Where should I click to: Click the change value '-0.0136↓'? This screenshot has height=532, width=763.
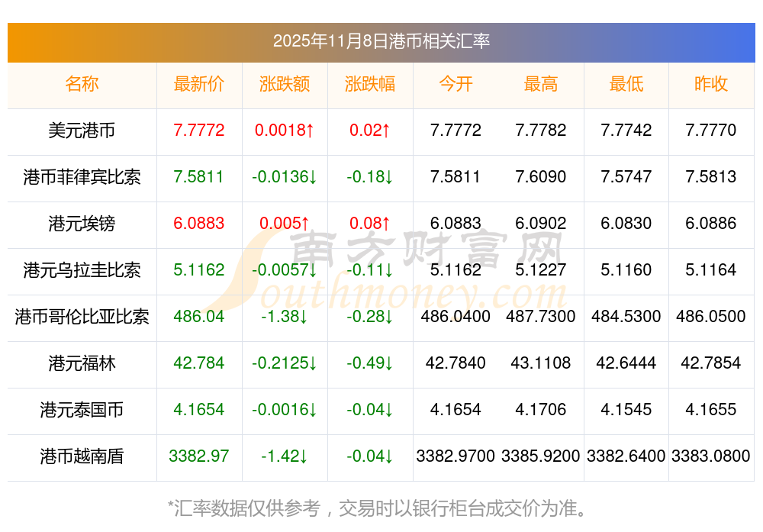[x=284, y=176]
